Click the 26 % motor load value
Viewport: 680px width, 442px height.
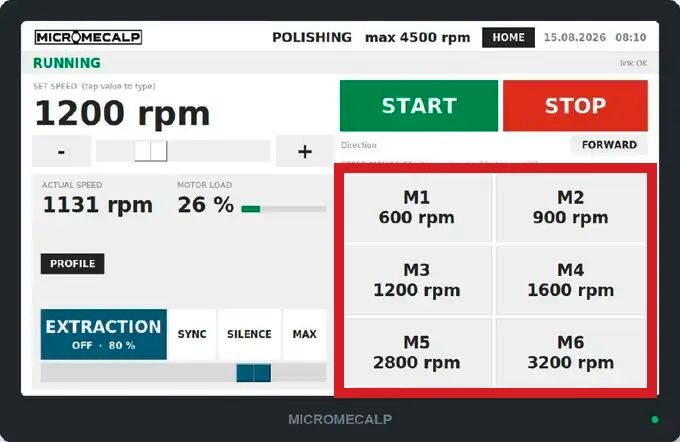click(x=206, y=205)
